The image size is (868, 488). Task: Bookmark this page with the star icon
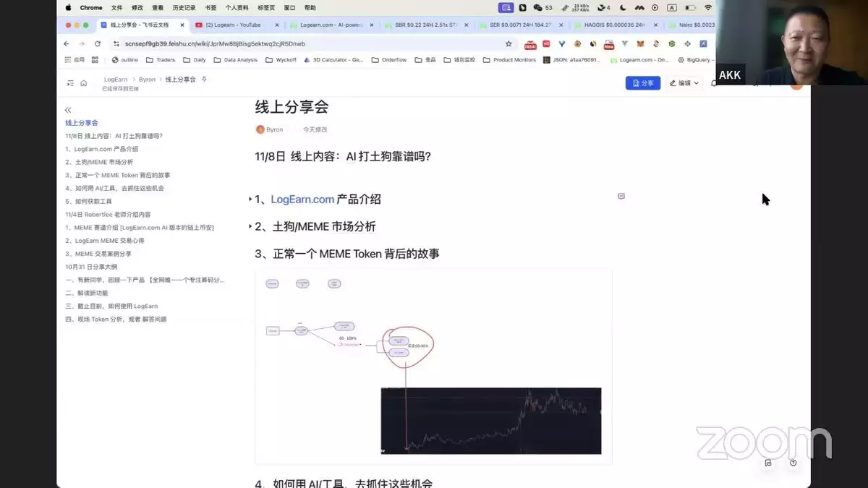coord(509,43)
